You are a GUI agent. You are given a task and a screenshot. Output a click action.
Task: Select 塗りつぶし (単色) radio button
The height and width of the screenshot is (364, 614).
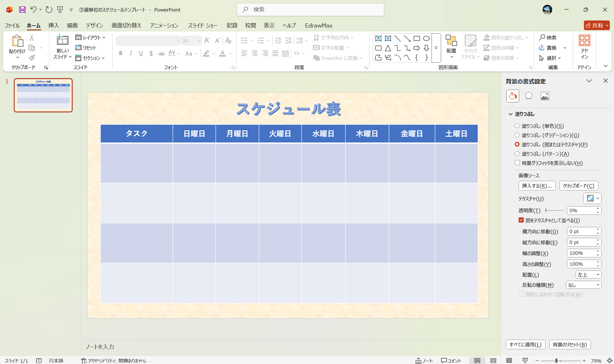coord(517,126)
